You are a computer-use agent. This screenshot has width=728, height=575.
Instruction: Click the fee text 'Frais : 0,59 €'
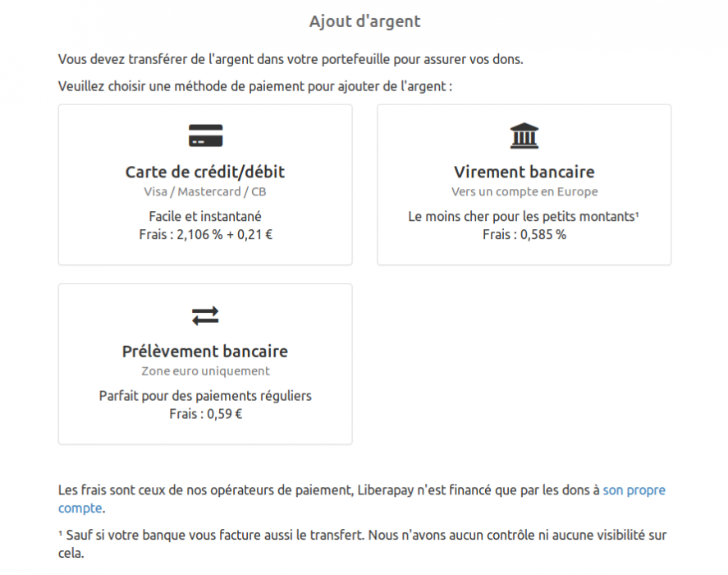click(204, 414)
